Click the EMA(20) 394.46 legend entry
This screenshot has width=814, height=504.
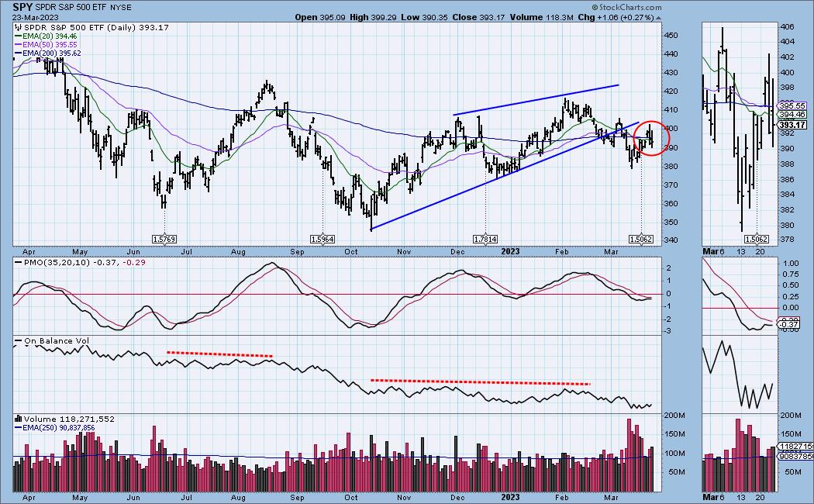pyautogui.click(x=46, y=36)
